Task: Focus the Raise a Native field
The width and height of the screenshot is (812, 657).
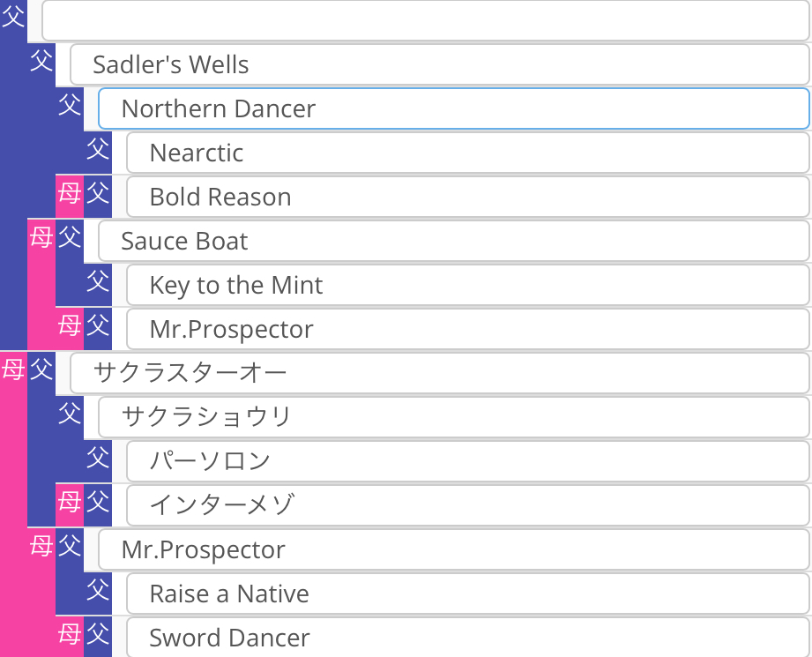Action: (467, 594)
